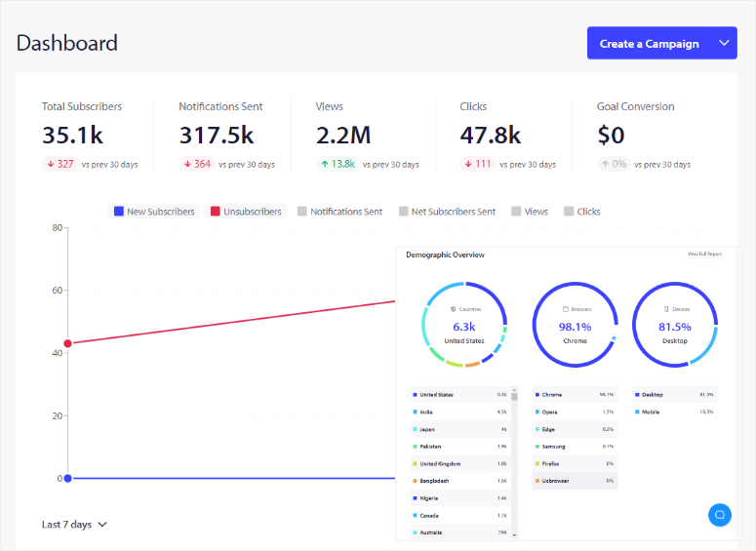Select the Chrome row in browsers list
The height and width of the screenshot is (551, 756).
(575, 395)
